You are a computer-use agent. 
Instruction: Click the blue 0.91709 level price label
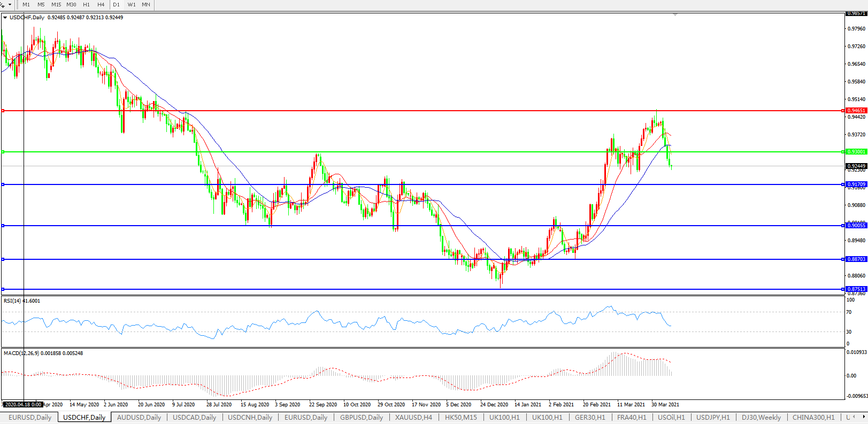tap(856, 184)
